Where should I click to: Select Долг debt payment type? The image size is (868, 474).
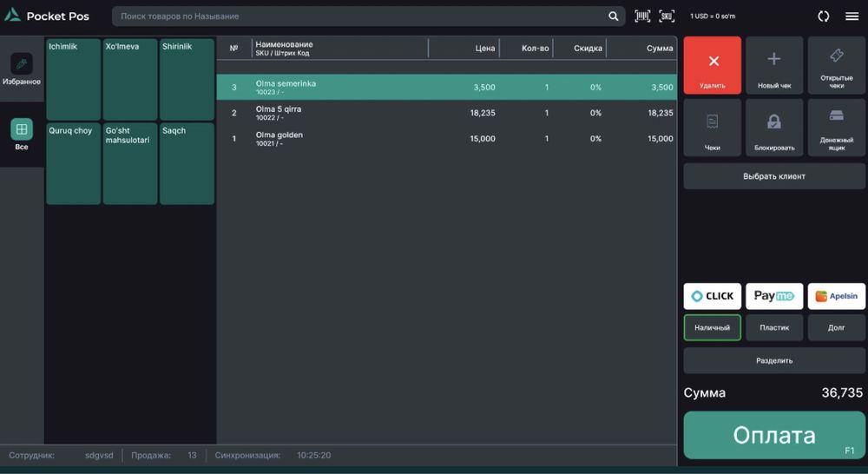click(837, 328)
